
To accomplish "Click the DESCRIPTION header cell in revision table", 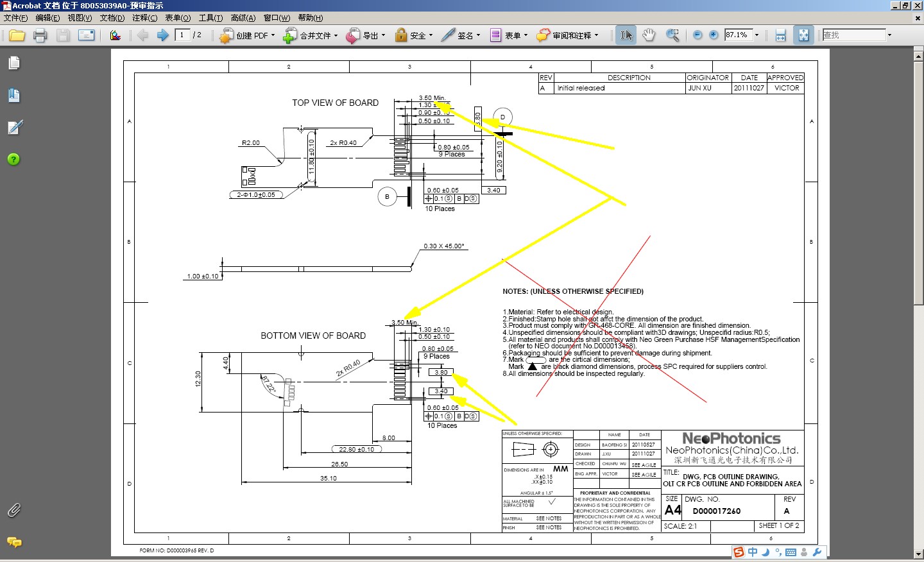I will coord(629,78).
